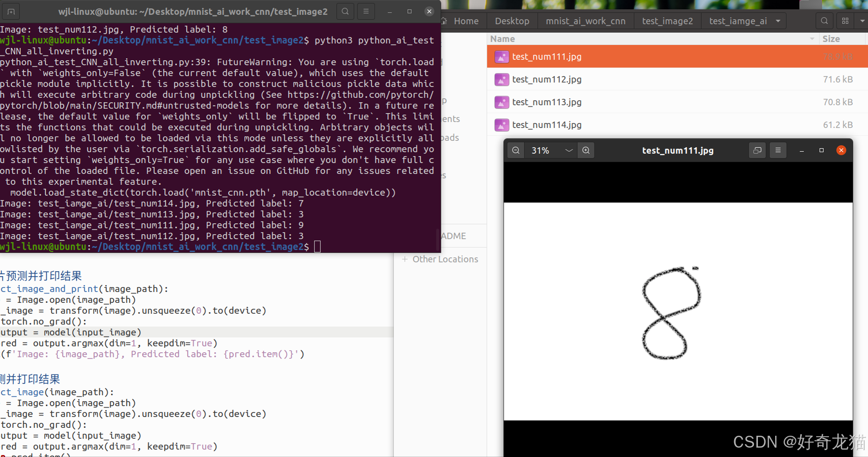Select test_num112.jpg file row

pyautogui.click(x=677, y=79)
